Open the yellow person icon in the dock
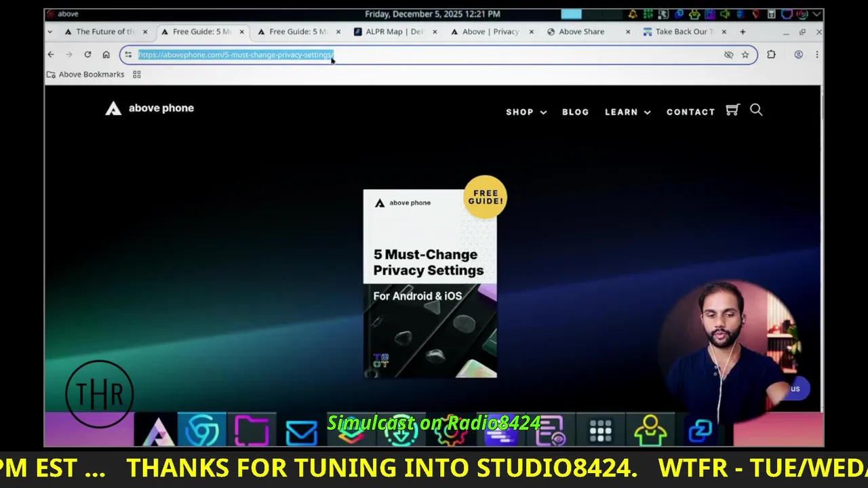The width and height of the screenshot is (868, 488). coord(650,430)
